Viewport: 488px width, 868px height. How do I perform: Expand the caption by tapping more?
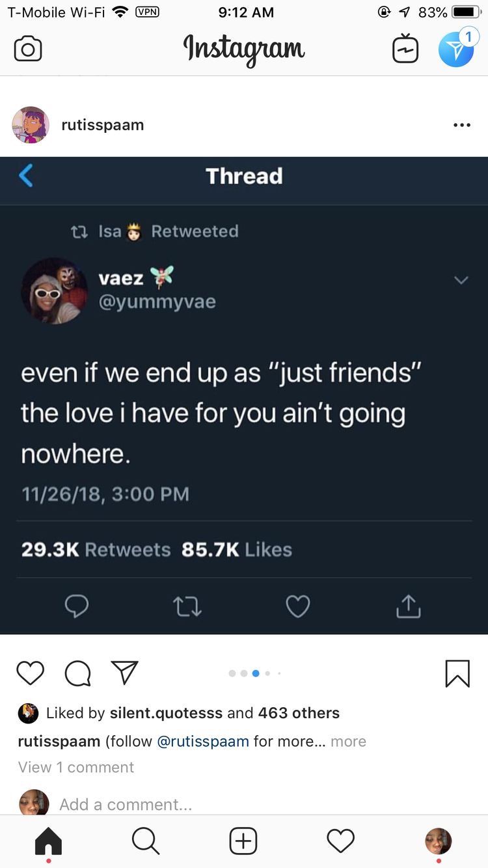pyautogui.click(x=348, y=741)
